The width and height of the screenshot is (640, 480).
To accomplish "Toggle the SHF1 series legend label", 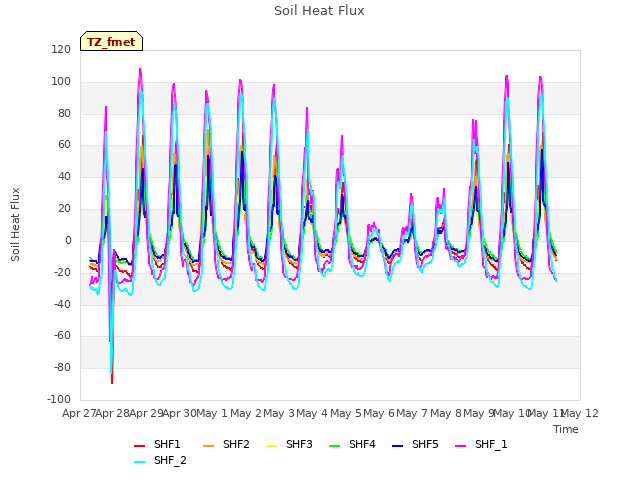I will (x=167, y=444).
